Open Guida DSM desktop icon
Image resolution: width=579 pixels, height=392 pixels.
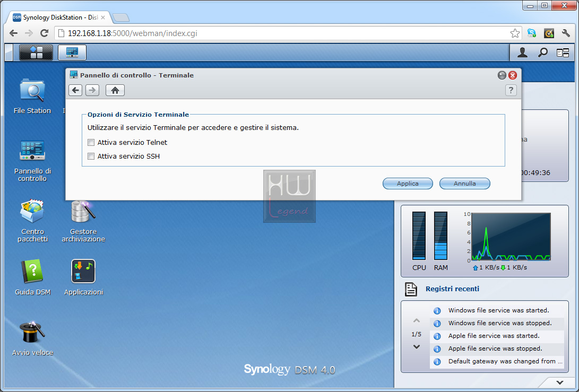pos(32,277)
